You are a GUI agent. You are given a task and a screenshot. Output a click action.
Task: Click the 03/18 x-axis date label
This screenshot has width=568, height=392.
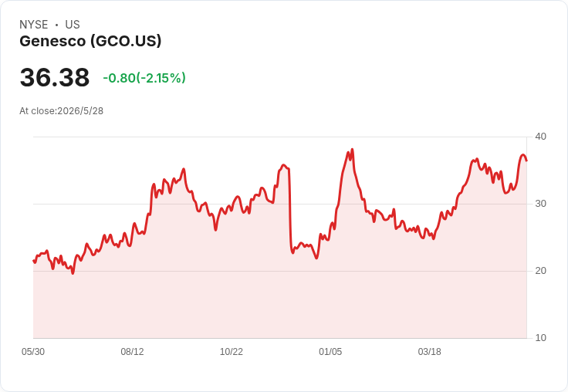pos(430,352)
